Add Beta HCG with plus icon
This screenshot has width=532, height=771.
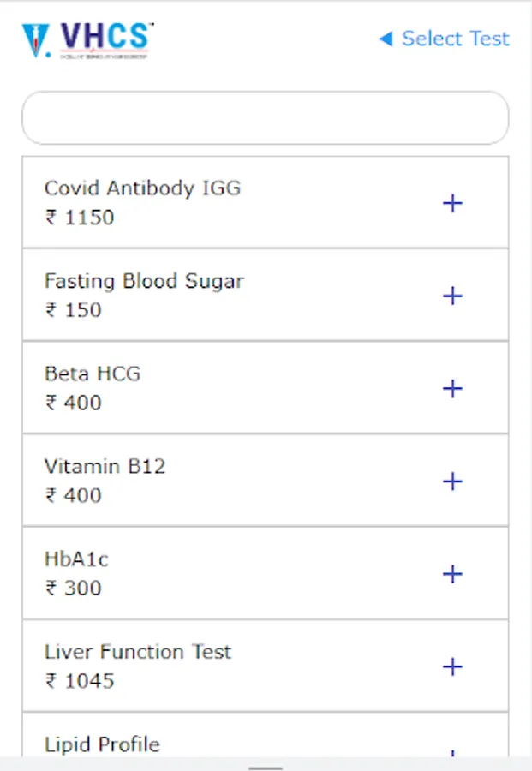(452, 388)
